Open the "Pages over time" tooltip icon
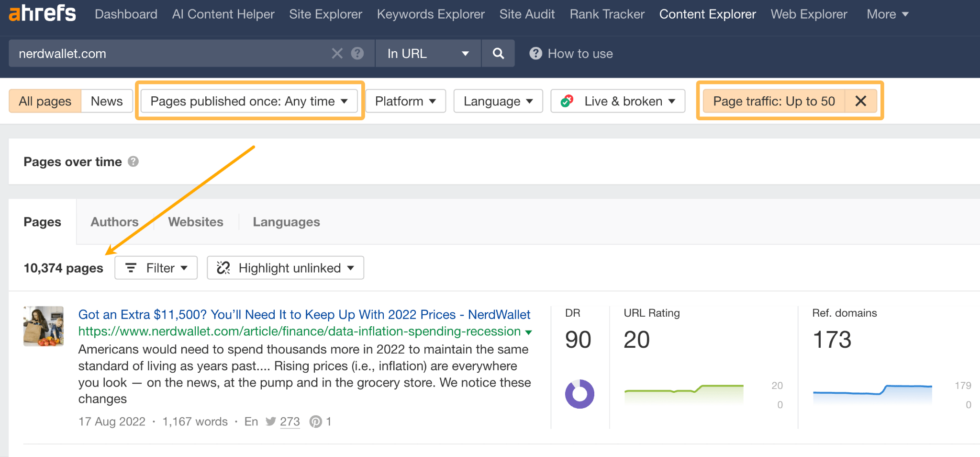The height and width of the screenshot is (457, 980). point(133,161)
